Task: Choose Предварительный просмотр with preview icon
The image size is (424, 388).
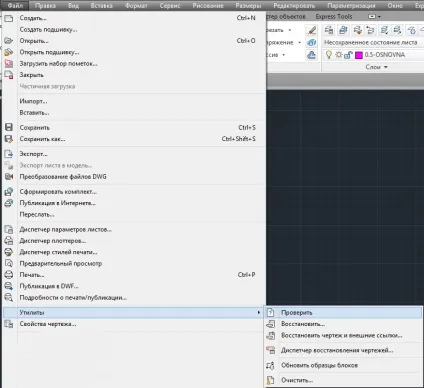Action: point(133,263)
